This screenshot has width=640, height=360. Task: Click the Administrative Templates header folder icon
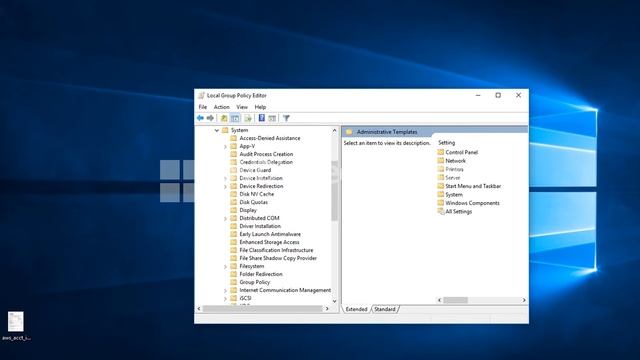[349, 132]
